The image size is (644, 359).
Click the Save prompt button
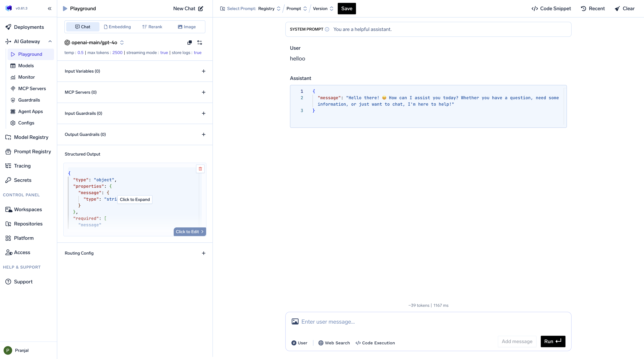[x=347, y=9]
